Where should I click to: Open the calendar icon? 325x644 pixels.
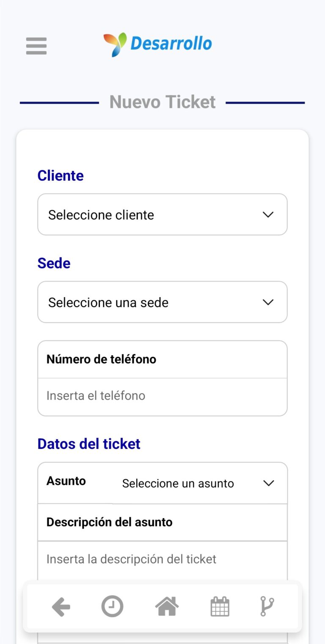click(220, 607)
